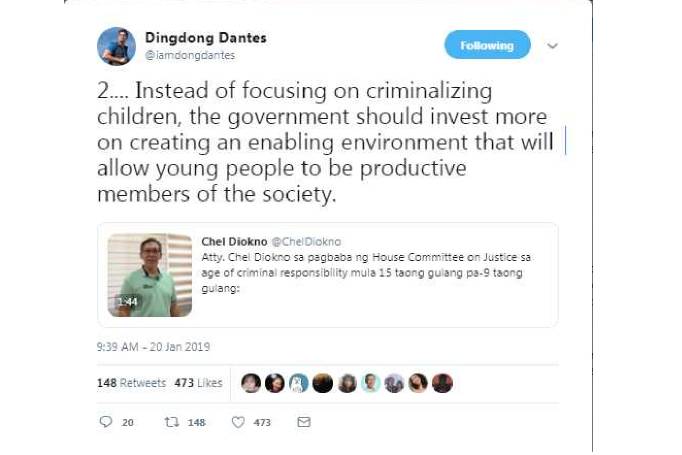Screen dimensions: 682x455
Task: Expand tweet options chevron dropdown
Action: coord(552,46)
